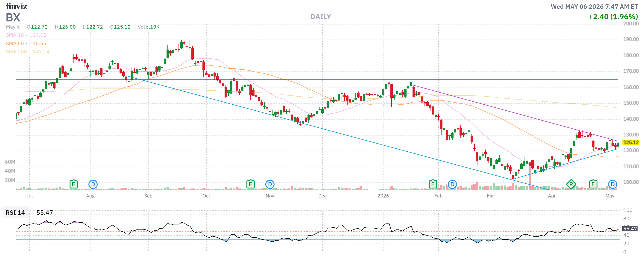644x259 pixels.
Task: Select the SMA 20 legend entry
Action: (26, 35)
